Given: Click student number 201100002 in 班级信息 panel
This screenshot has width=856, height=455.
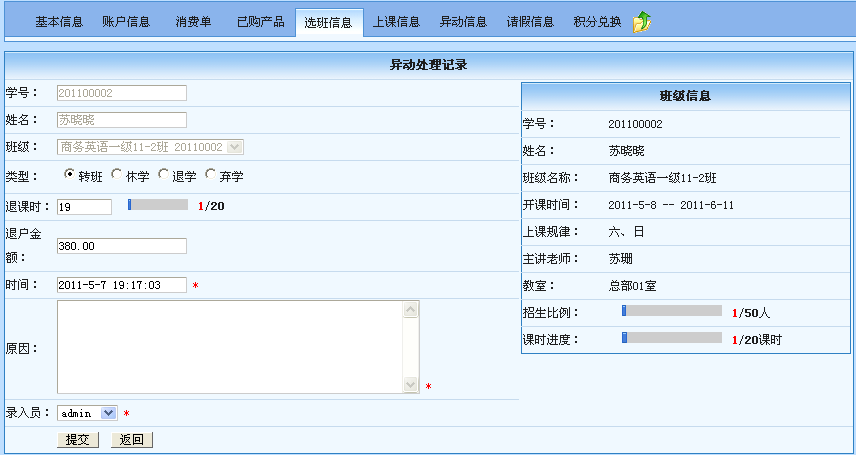Looking at the screenshot, I should click(x=635, y=124).
